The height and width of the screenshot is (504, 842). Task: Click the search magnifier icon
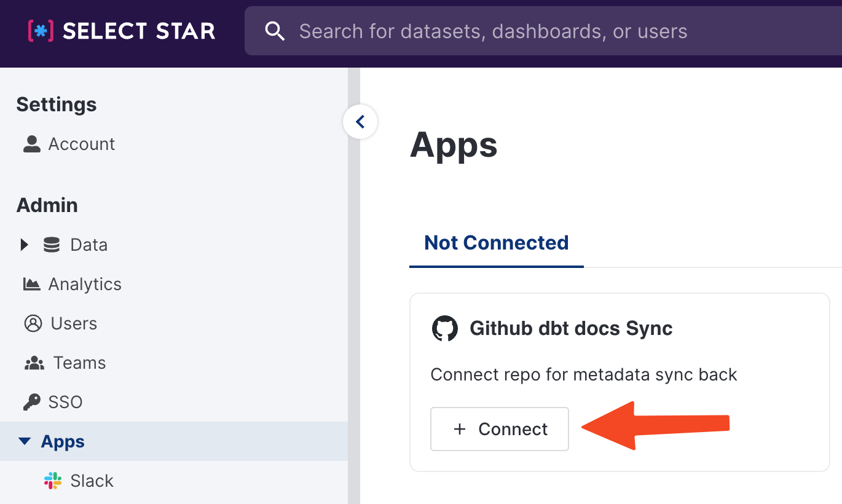(274, 31)
